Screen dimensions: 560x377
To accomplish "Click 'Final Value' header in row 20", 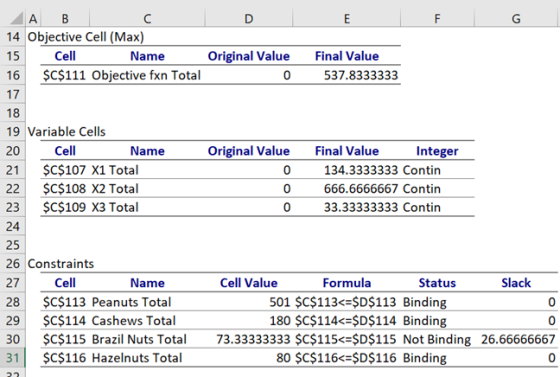I will click(347, 151).
